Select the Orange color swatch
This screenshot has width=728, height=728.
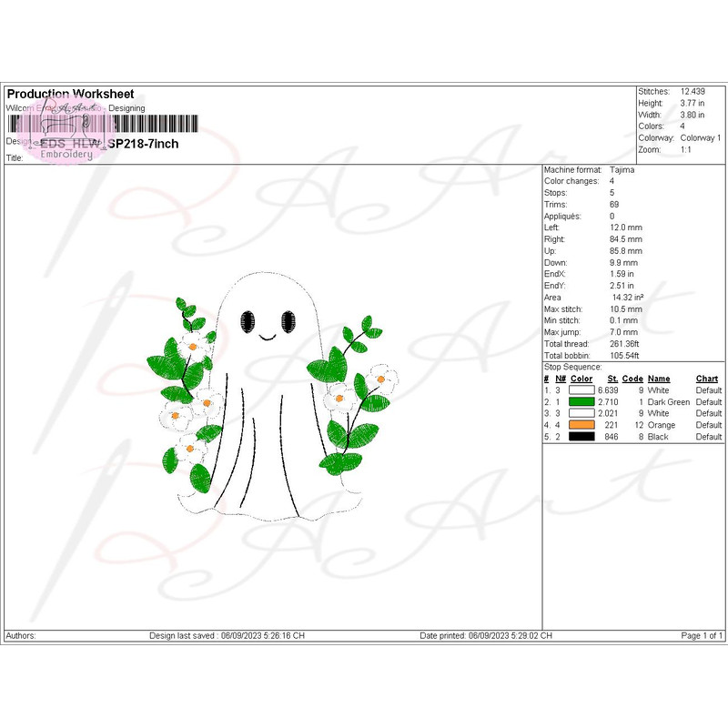coord(581,425)
